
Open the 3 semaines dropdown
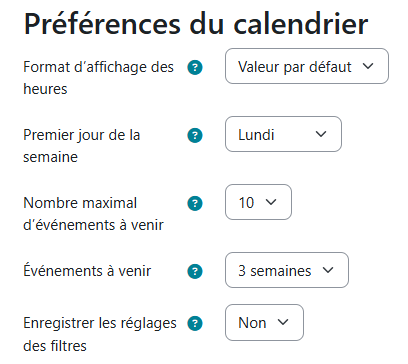[287, 270]
